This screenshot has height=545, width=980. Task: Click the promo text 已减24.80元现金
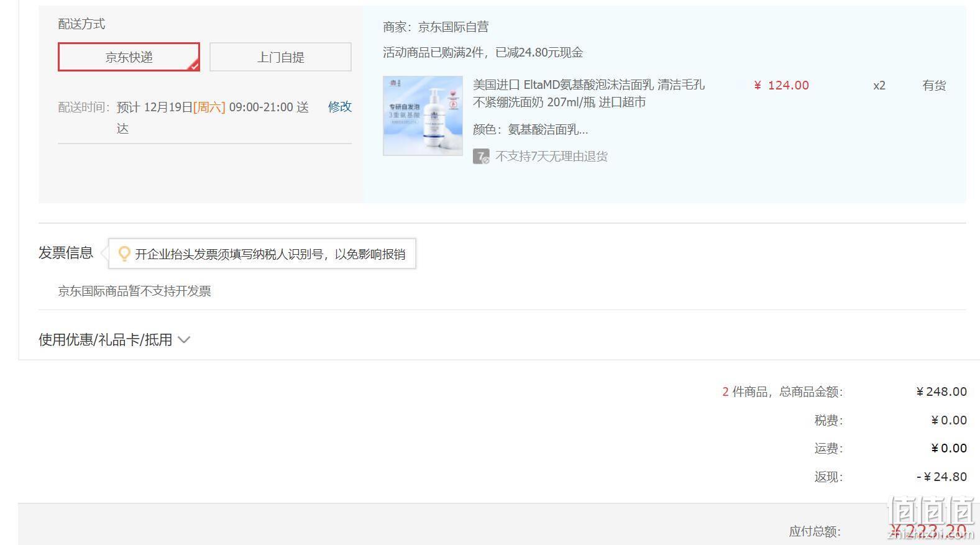(539, 52)
